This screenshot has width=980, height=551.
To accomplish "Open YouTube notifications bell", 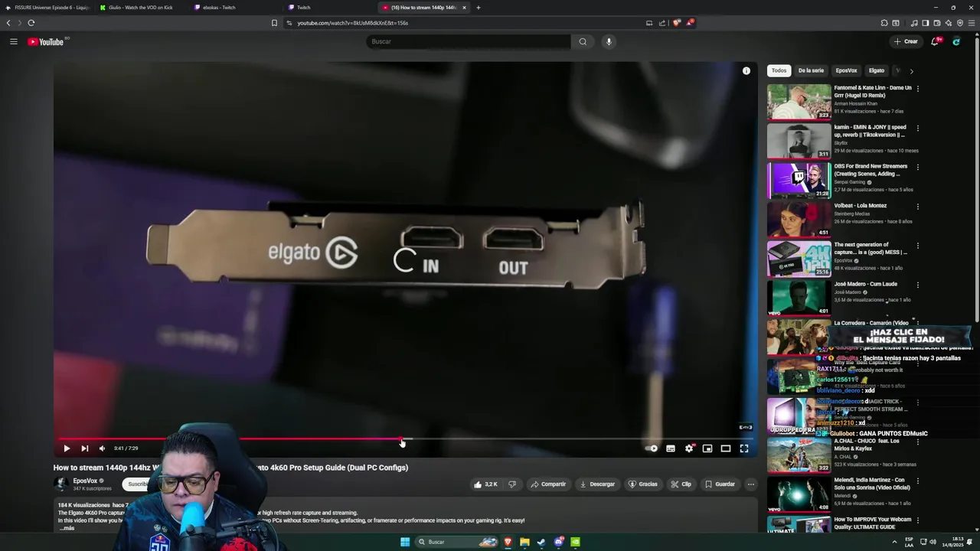I will click(x=935, y=41).
